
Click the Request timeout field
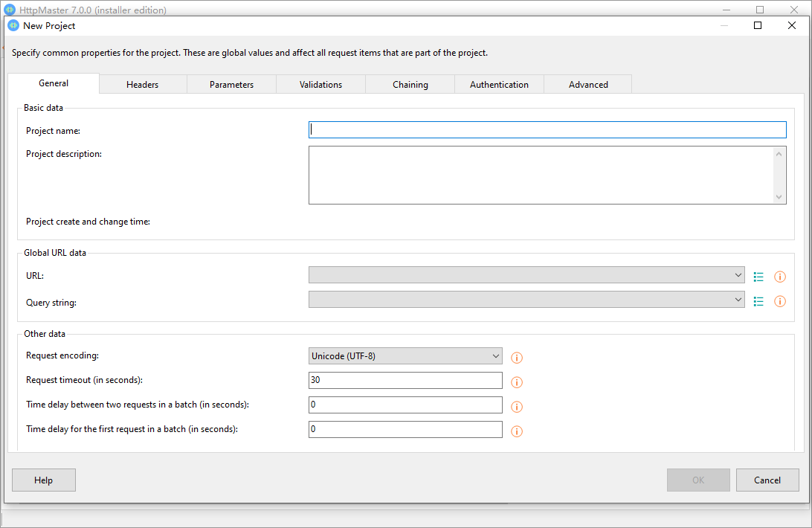405,380
